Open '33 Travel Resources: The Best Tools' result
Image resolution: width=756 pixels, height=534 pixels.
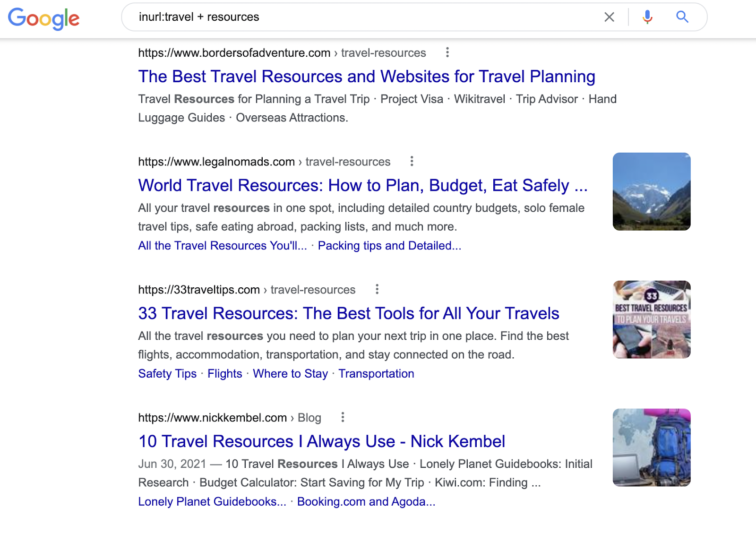349,313
